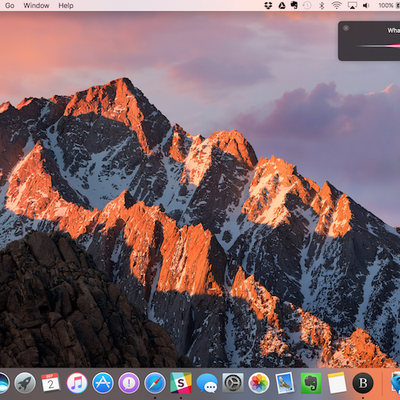Launch Photos app from dock
This screenshot has width=400, height=400.
click(259, 383)
